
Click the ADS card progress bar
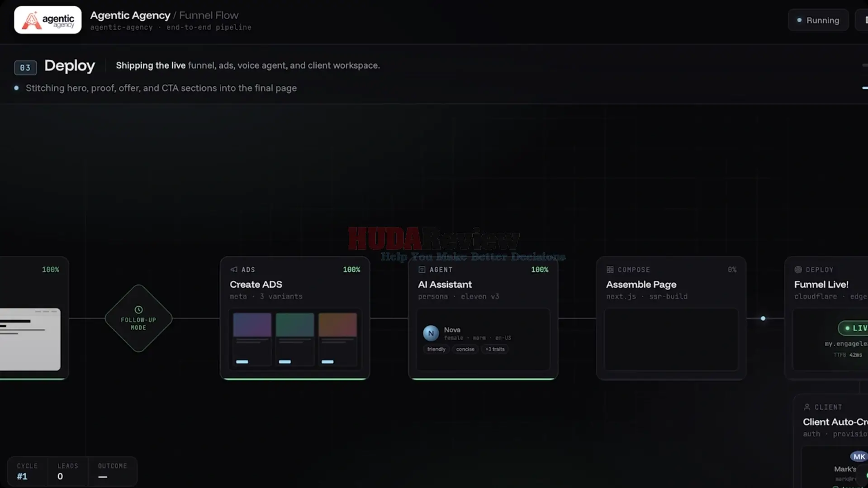[x=295, y=379]
